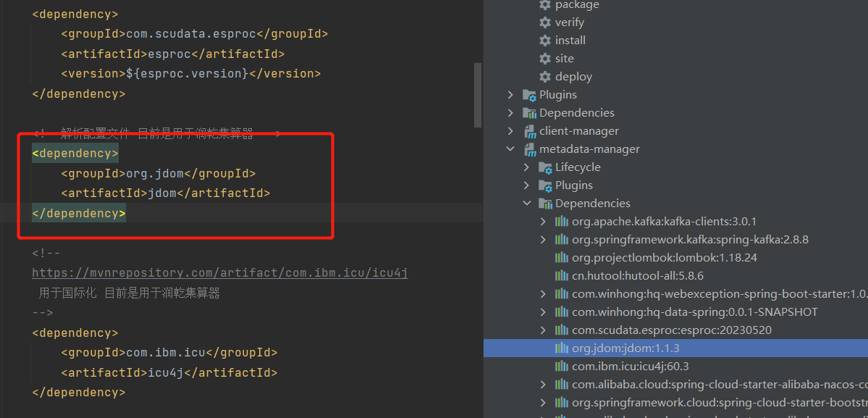Select the deploy lifecycle goal

573,77
